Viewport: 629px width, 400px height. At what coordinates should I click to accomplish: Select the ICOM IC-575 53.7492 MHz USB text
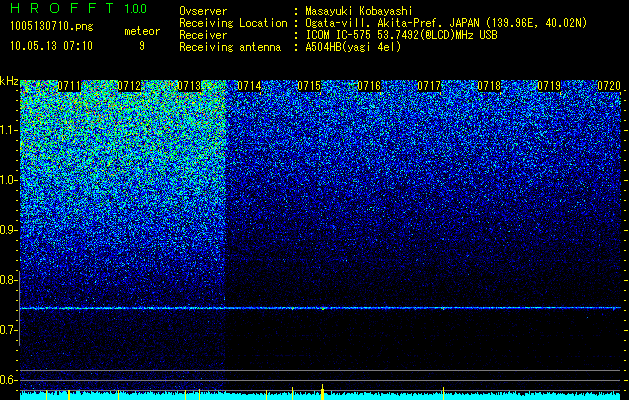(401, 35)
